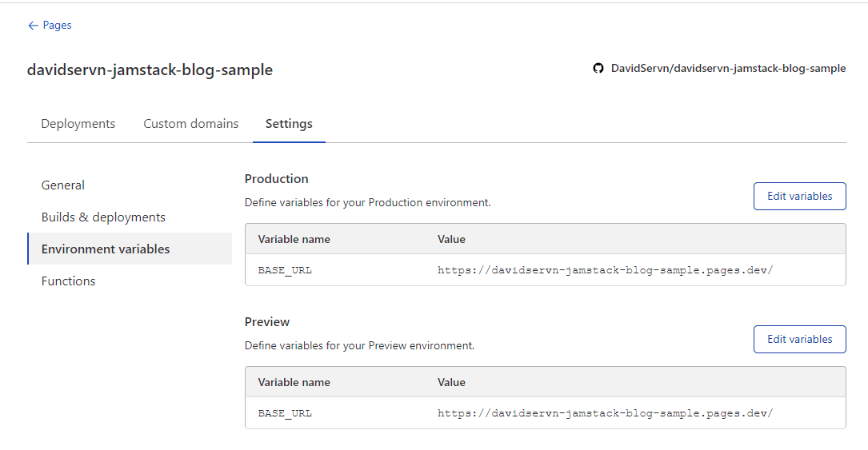The width and height of the screenshot is (868, 450).
Task: Click the Production BASE_URL value URL
Action: point(605,270)
